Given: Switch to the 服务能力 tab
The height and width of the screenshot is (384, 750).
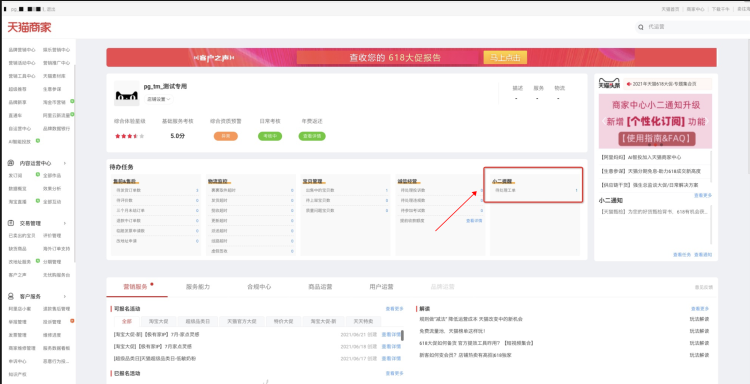Looking at the screenshot, I should coord(198,287).
